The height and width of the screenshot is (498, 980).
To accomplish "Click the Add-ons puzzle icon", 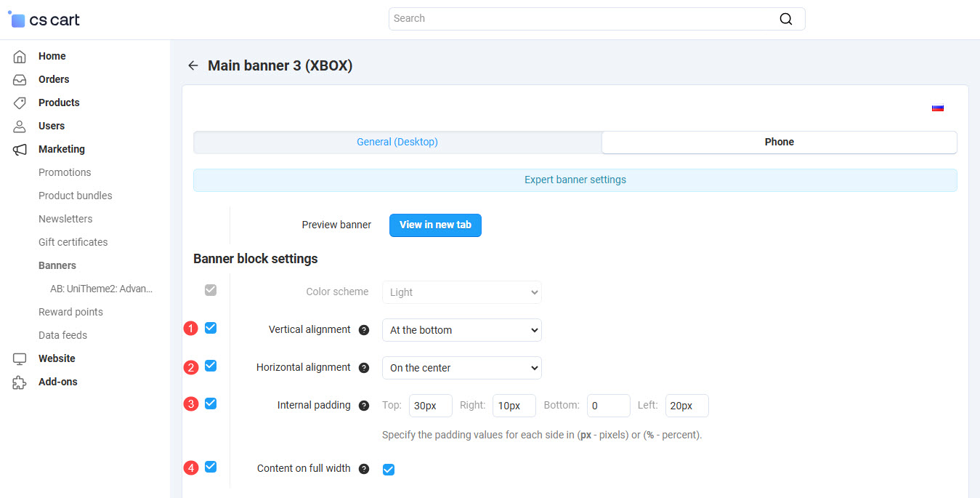I will coord(20,382).
